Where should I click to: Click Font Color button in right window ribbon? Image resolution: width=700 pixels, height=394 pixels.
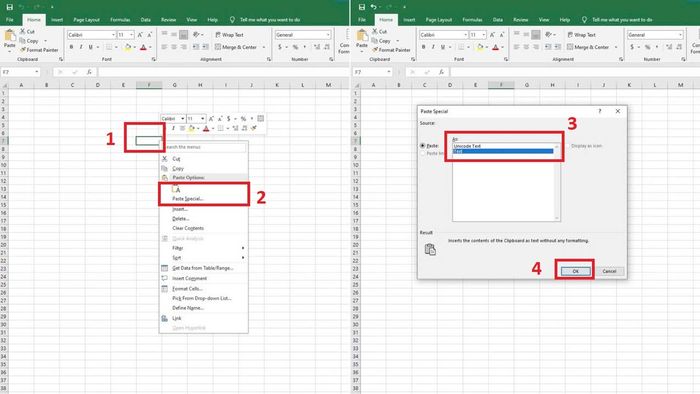[496, 47]
